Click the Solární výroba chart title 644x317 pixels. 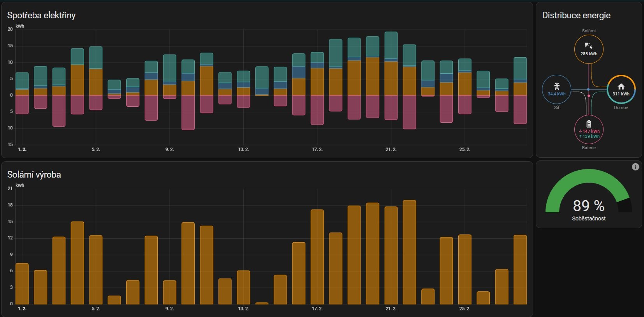click(x=34, y=174)
